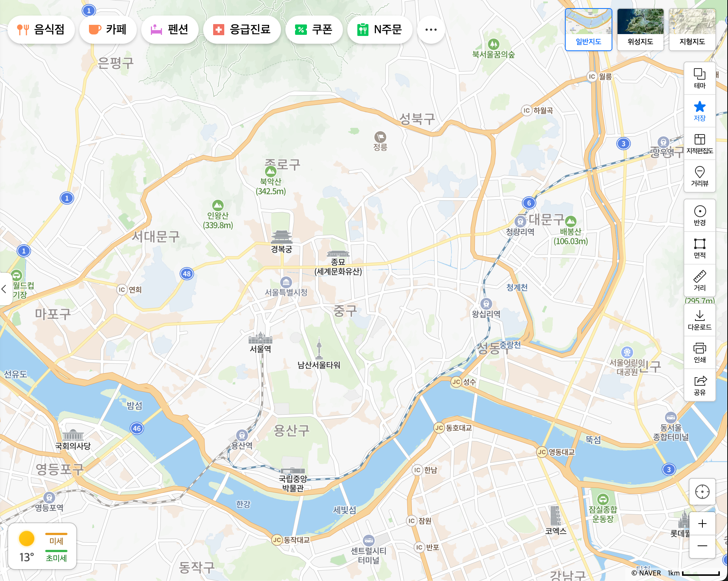Filter map by 음식점 restaurants
The height and width of the screenshot is (581, 728).
click(41, 30)
